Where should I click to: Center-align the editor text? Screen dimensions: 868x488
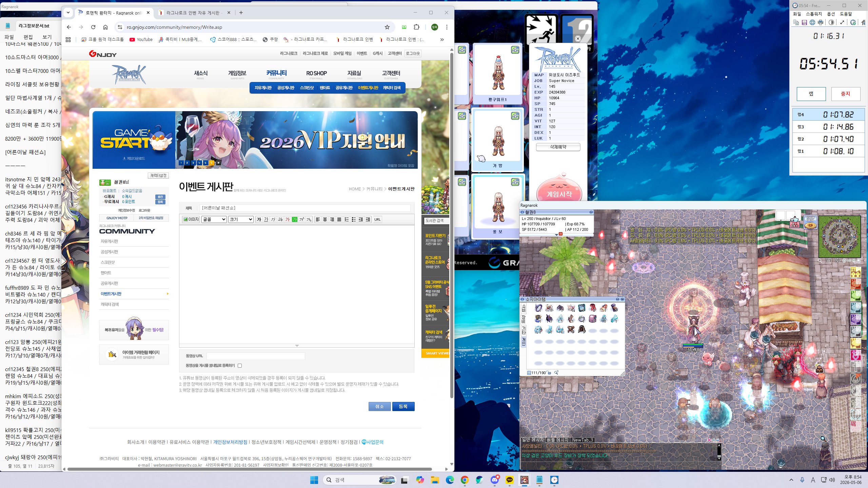325,219
